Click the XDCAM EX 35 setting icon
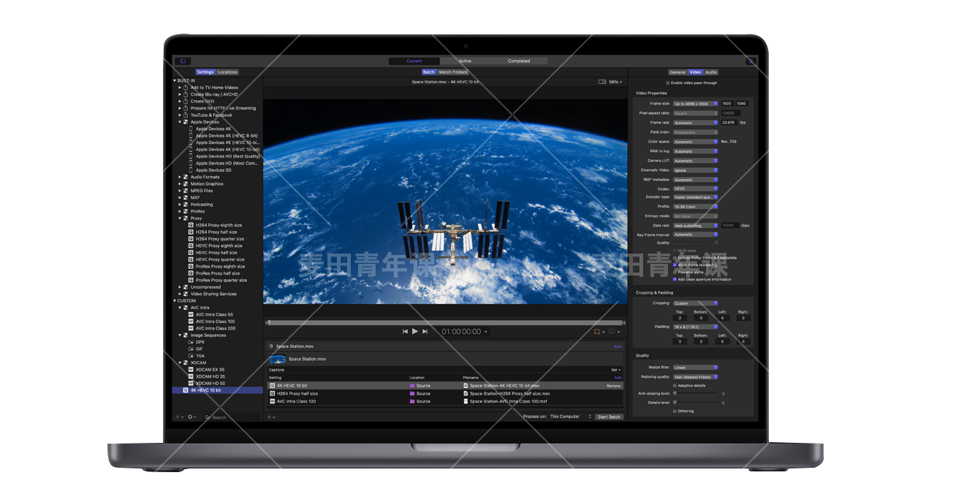 [191, 370]
